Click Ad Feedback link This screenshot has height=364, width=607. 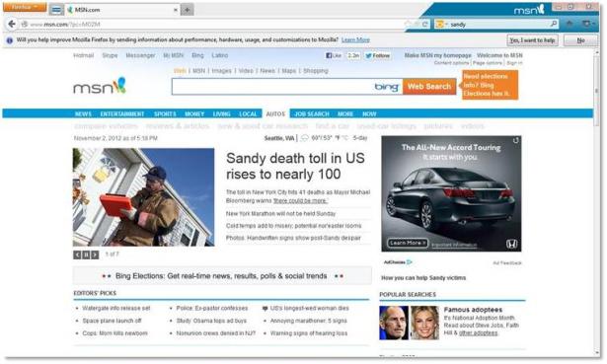point(507,263)
